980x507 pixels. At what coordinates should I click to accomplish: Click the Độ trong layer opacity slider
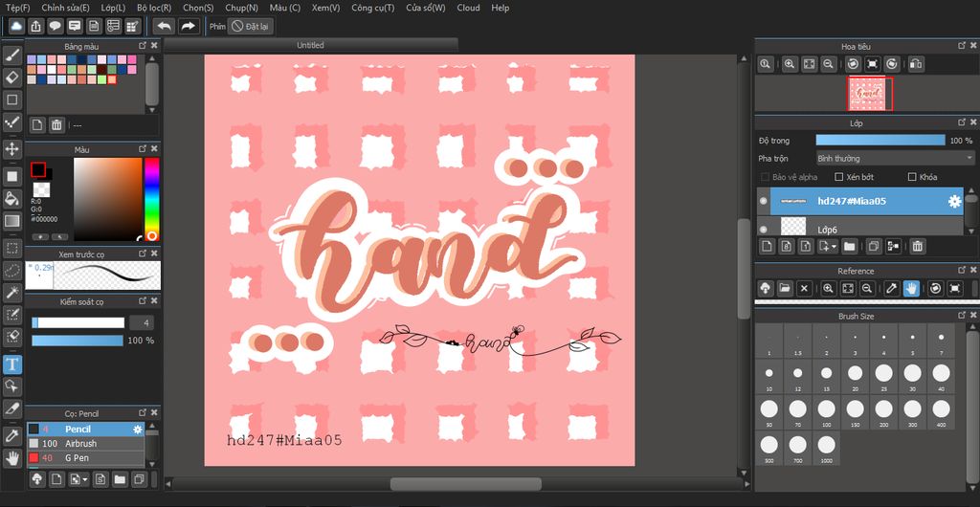[x=880, y=141]
